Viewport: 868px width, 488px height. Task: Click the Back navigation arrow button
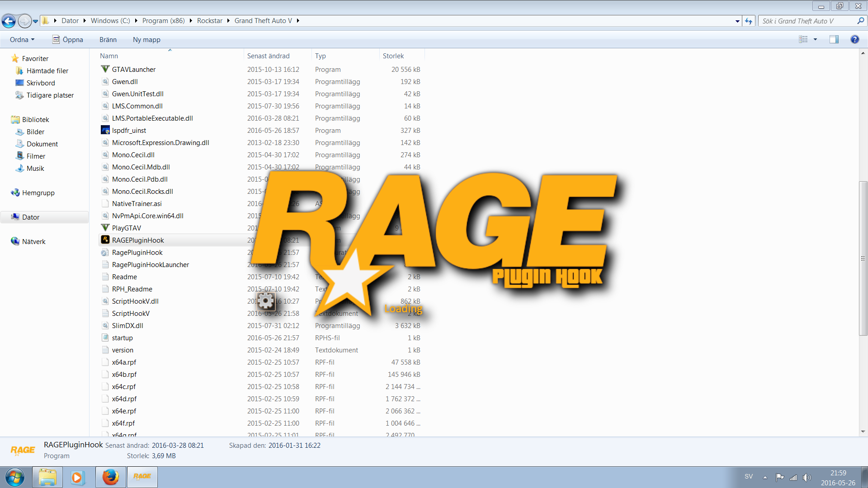pyautogui.click(x=9, y=21)
